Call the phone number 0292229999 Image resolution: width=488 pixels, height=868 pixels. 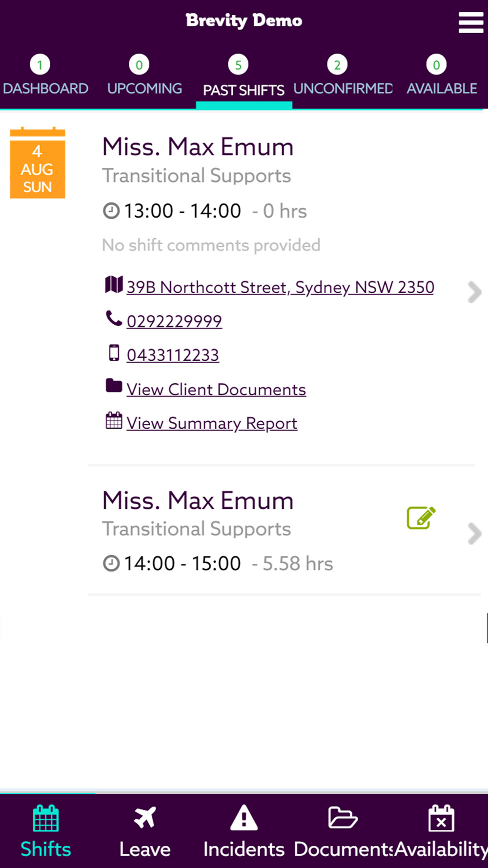(x=174, y=321)
